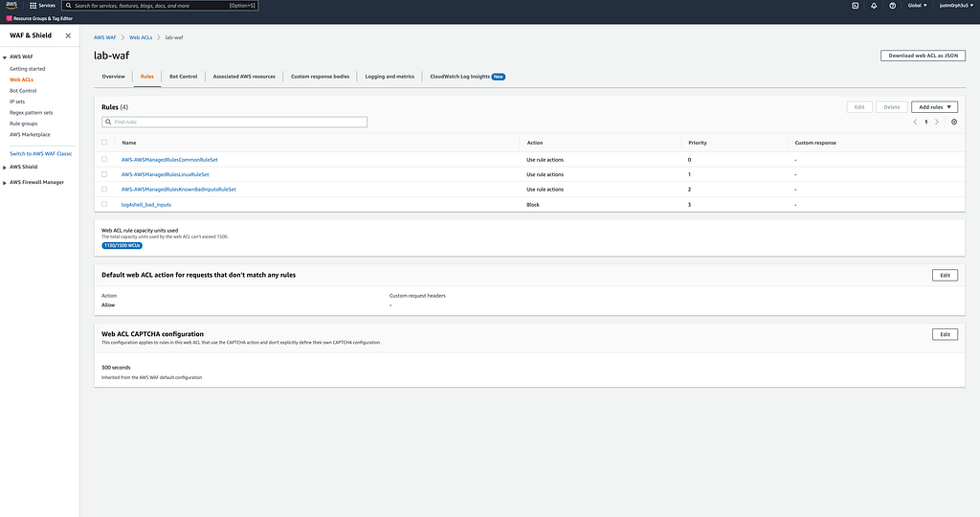Check the KnownBadInputsRuleSet row checkbox
Image resolution: width=980 pixels, height=517 pixels.
coord(104,190)
